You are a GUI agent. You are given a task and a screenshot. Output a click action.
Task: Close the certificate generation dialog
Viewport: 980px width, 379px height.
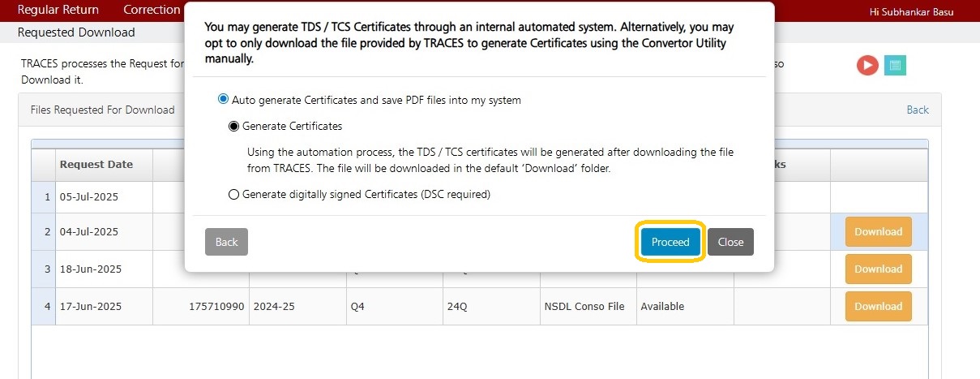(x=730, y=242)
